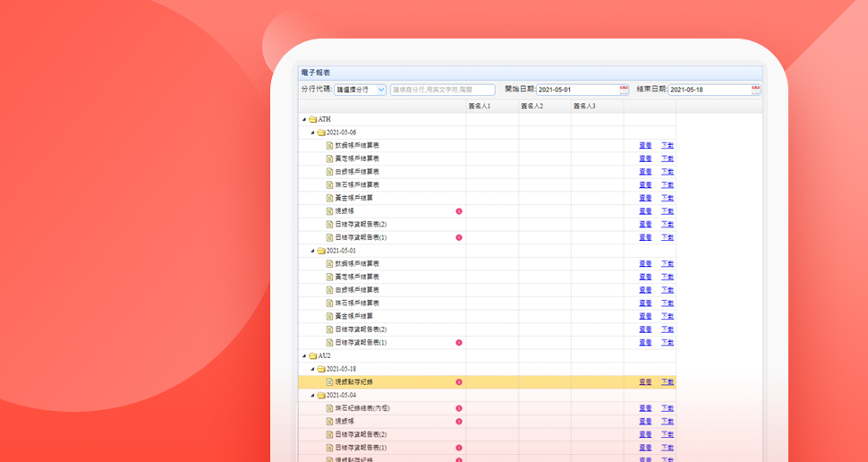868x462 pixels.
Task: Click document icon of 日結存貨報告表(2) in 2021-05-04
Action: click(x=330, y=435)
